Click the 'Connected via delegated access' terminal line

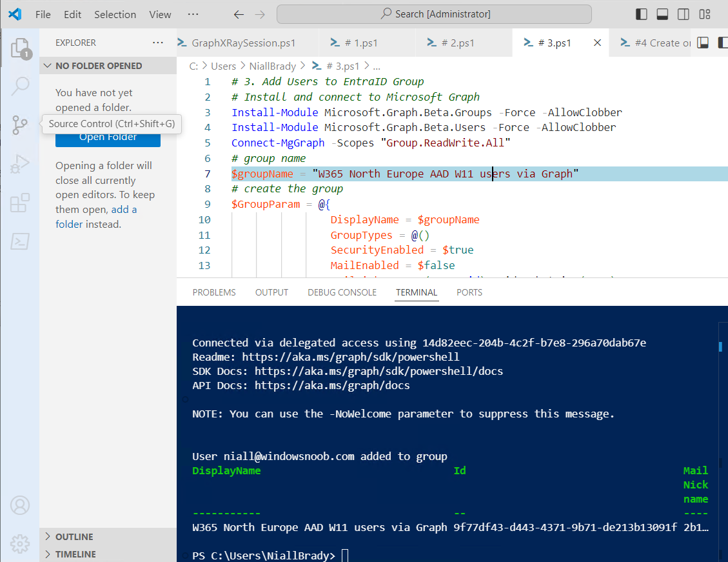(419, 343)
